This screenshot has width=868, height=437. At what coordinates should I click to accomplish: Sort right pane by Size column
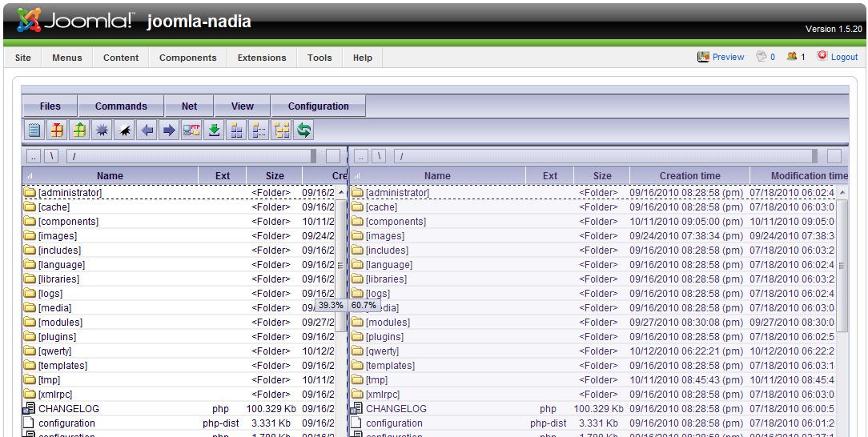pos(602,176)
